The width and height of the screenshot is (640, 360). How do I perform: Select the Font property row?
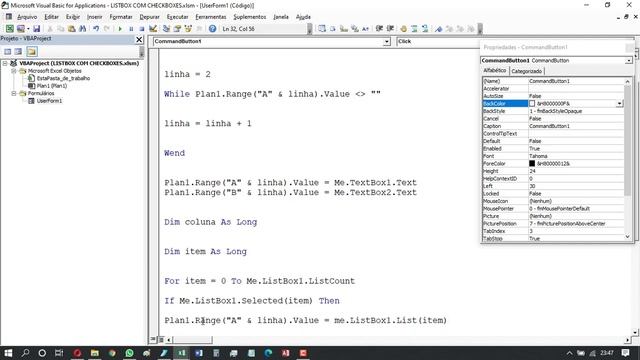click(553, 156)
